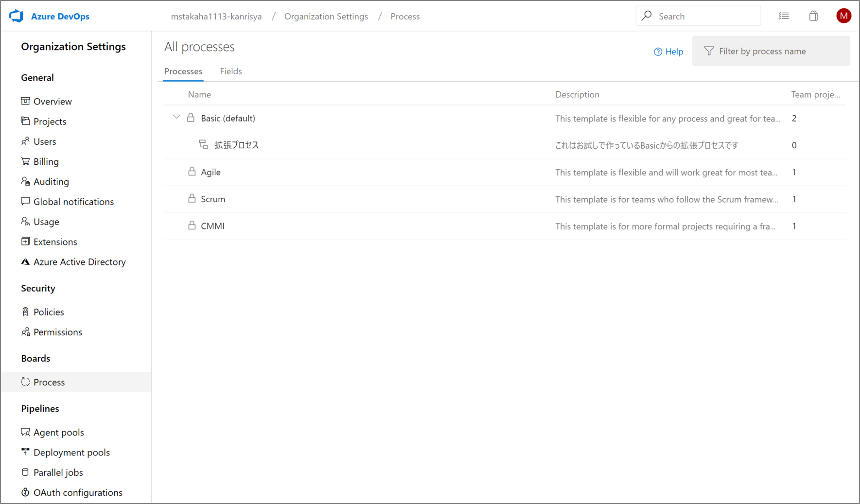Viewport: 860px width, 504px height.
Task: Navigate to Organization Settings via breadcrumb
Action: [326, 16]
